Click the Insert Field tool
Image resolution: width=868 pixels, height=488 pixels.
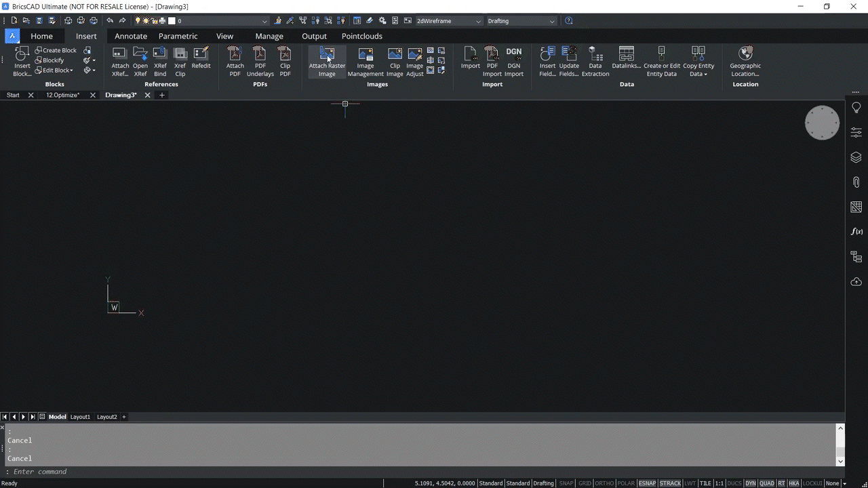548,61
